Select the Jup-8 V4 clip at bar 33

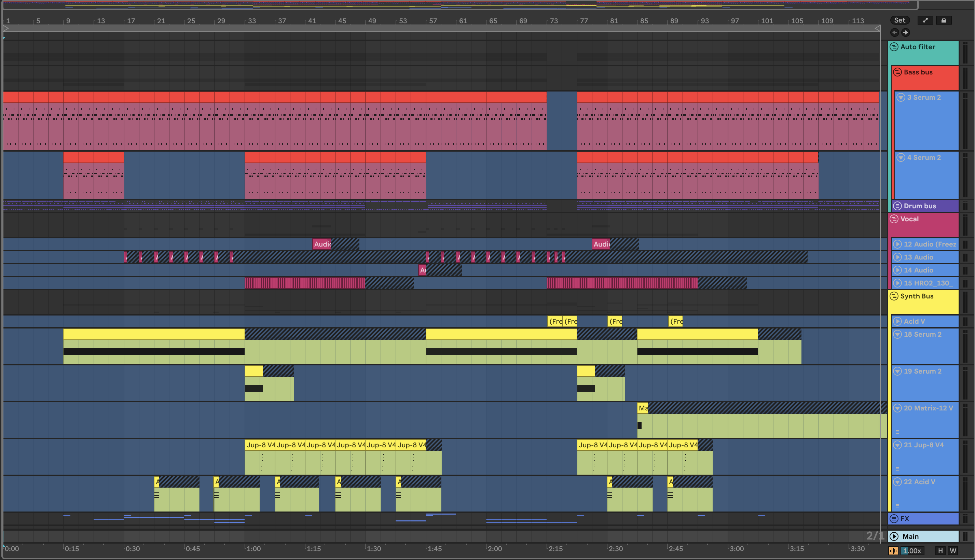click(x=260, y=445)
